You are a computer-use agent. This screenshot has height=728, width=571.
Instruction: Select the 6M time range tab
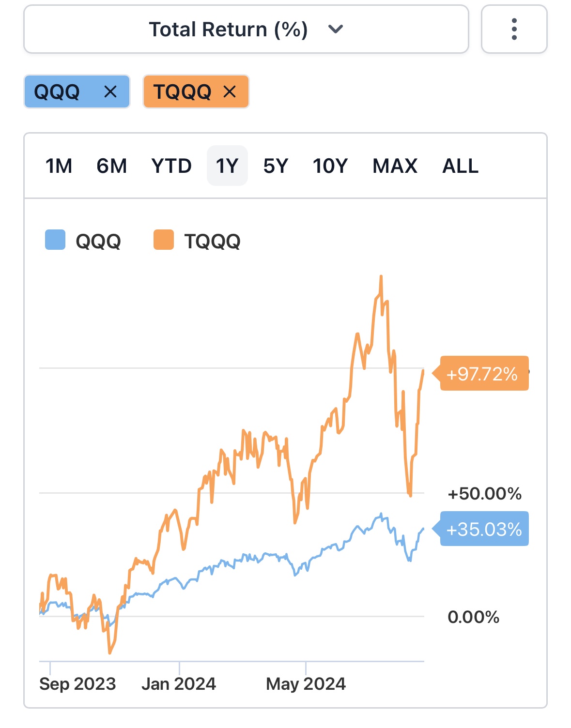[111, 166]
